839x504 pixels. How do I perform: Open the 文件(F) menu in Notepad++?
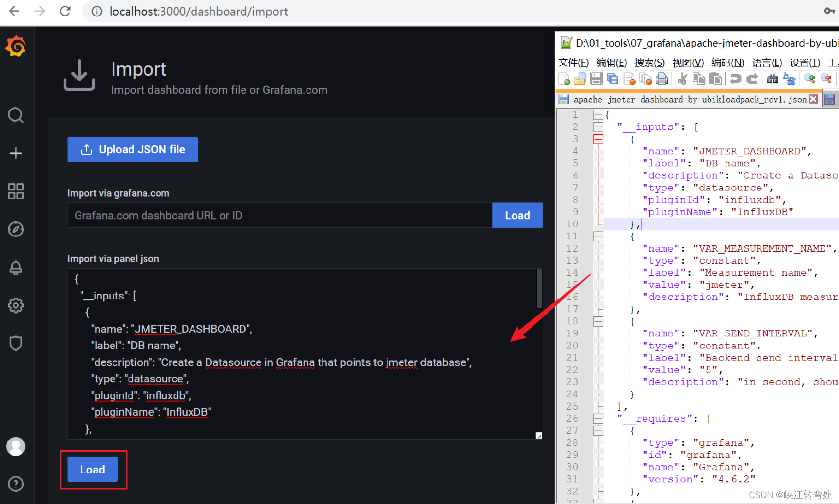click(574, 63)
